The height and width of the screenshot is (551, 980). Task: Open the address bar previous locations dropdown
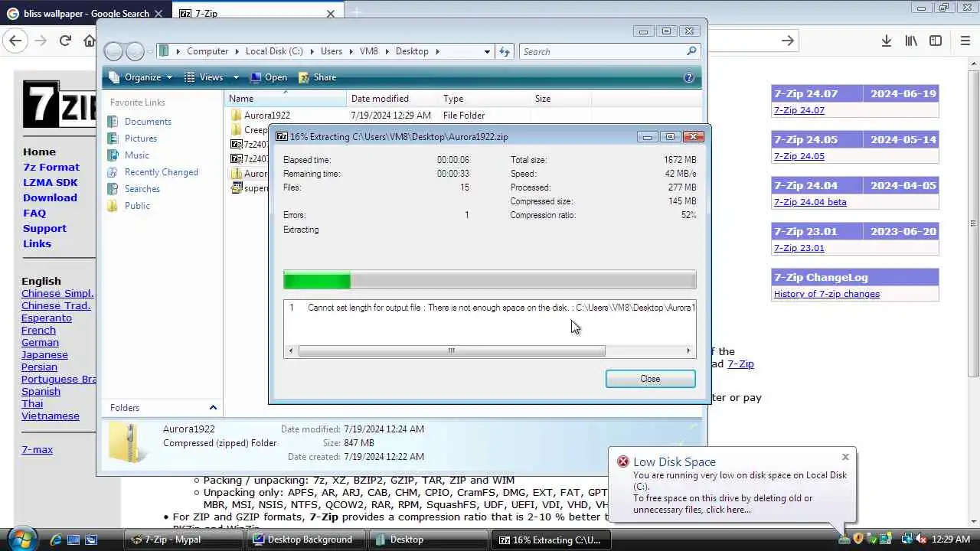[487, 51]
